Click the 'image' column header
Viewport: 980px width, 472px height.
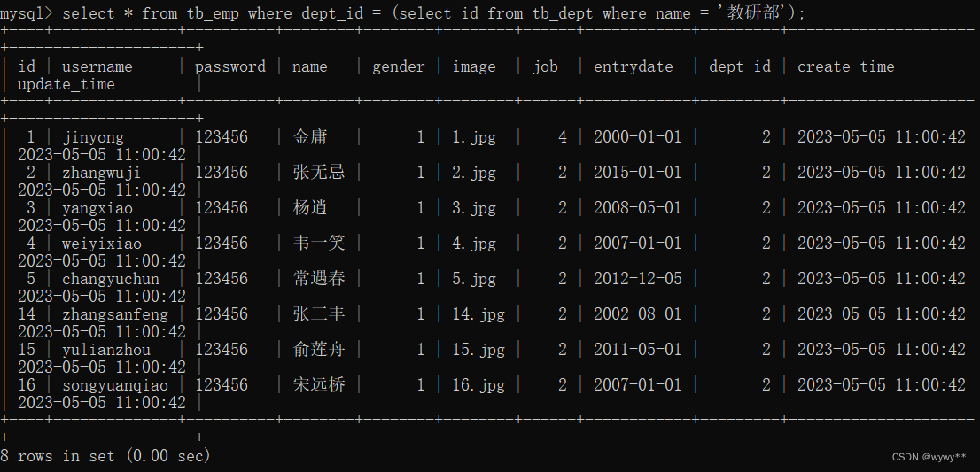(x=474, y=66)
